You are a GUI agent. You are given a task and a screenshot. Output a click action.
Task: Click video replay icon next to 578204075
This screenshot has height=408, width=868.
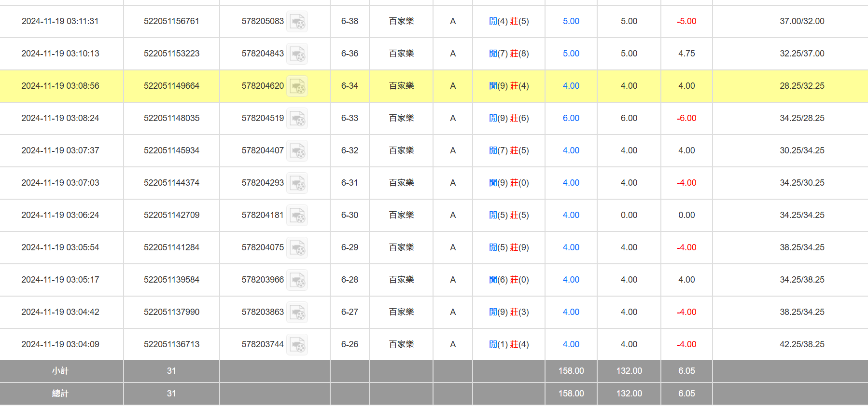[297, 248]
